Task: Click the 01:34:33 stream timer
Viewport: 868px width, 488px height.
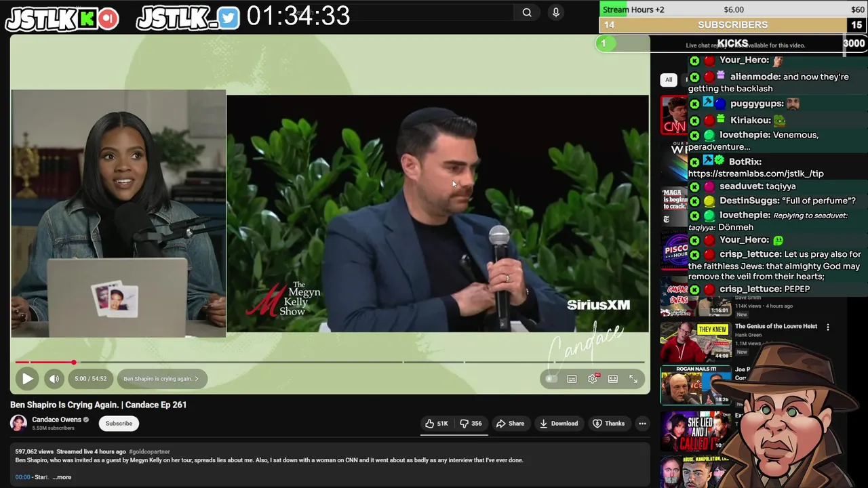Action: pyautogui.click(x=298, y=16)
